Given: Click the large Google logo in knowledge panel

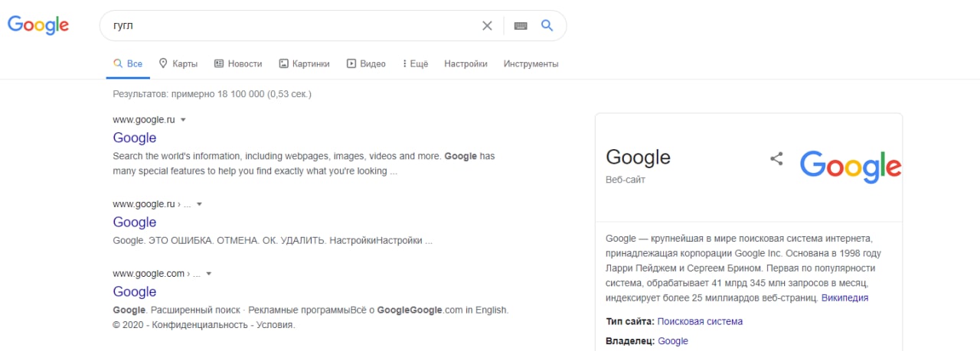Looking at the screenshot, I should pos(851,166).
